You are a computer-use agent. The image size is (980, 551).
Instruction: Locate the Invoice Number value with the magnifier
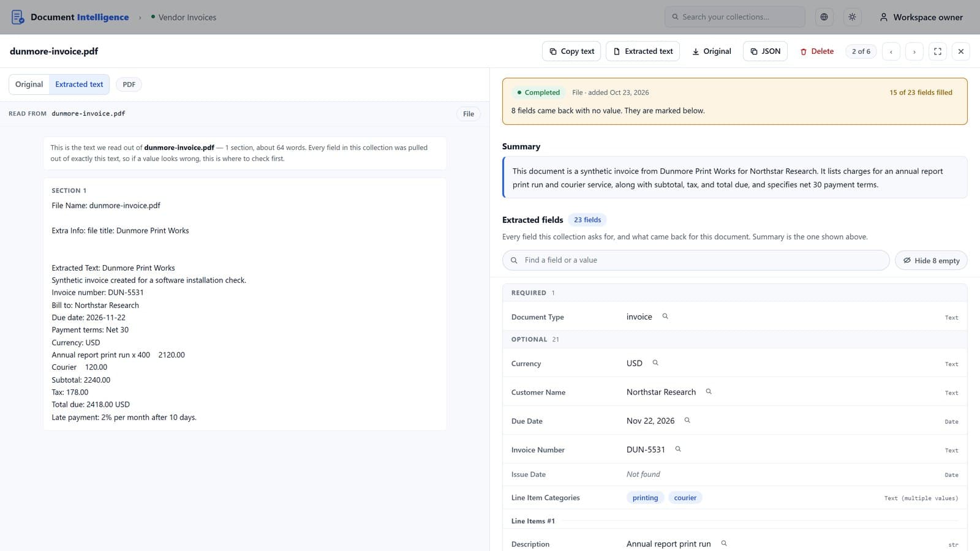[678, 449]
